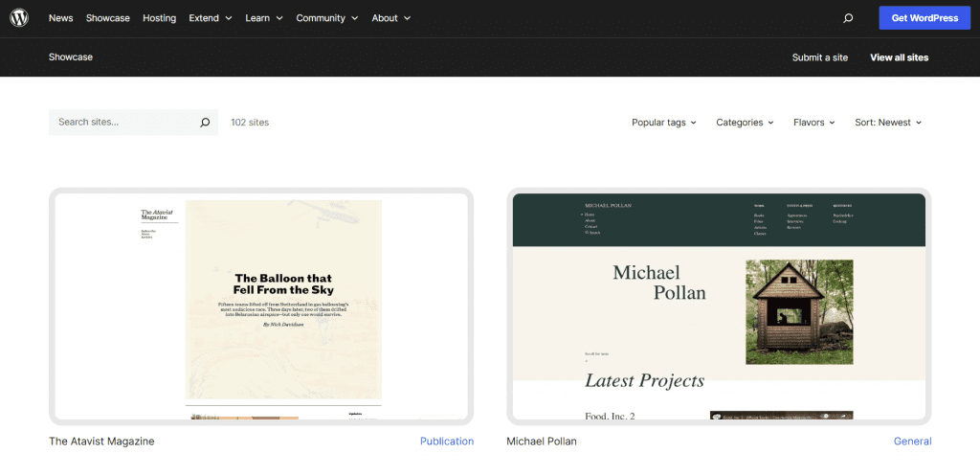Expand the About menu

tap(391, 18)
